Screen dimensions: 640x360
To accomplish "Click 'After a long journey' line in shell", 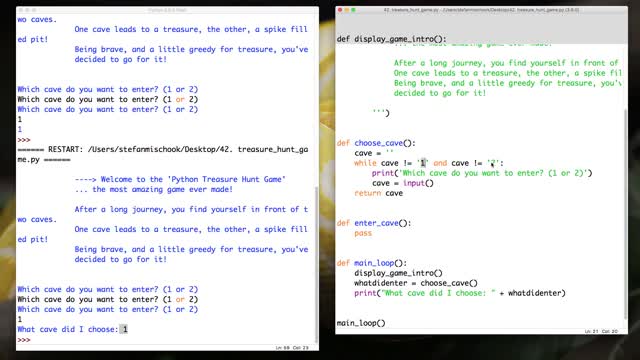I will (191, 209).
